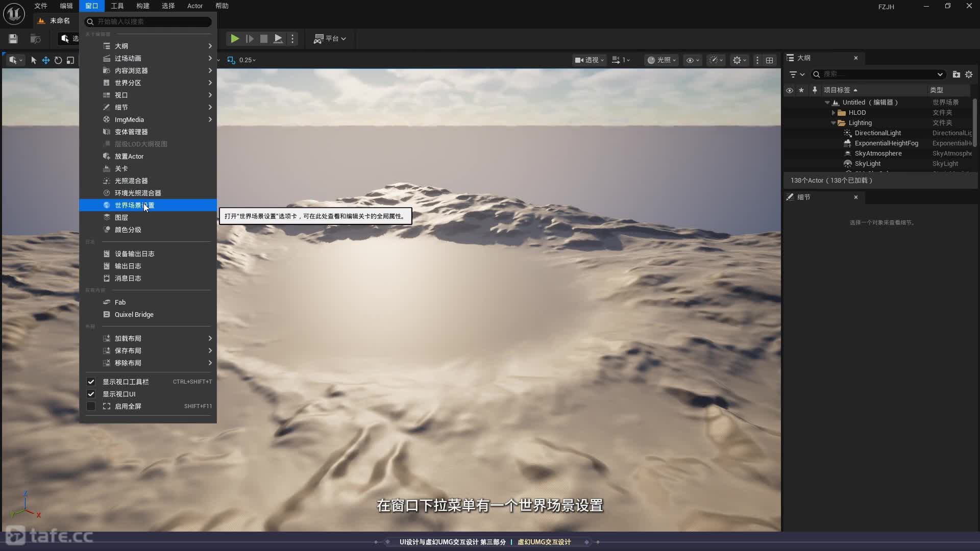980x551 pixels.
Task: Toggle 显示视口UI checkbox
Action: 91,394
